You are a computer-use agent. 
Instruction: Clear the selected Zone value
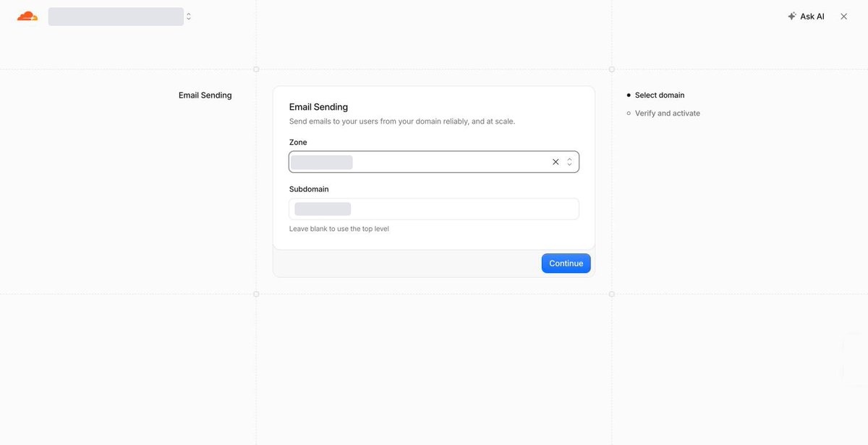[x=556, y=162]
